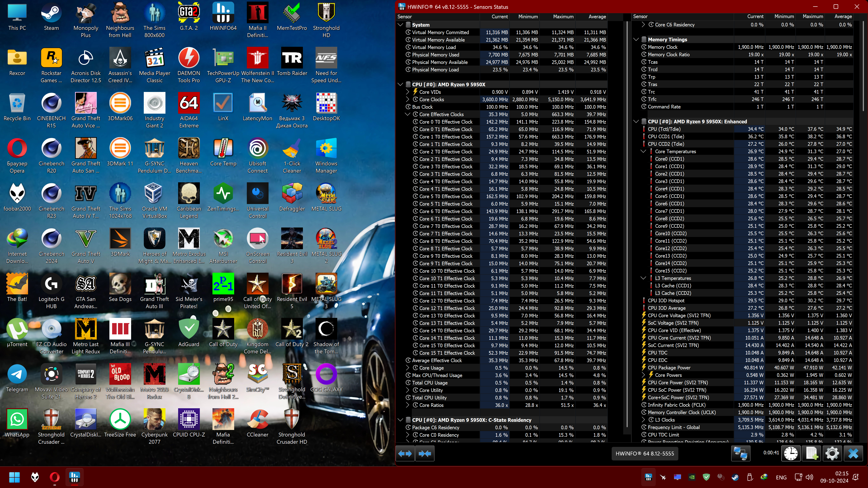This screenshot has height=488, width=868.
Task: Collapse the Core Effective Clocks tree
Action: pyautogui.click(x=407, y=115)
